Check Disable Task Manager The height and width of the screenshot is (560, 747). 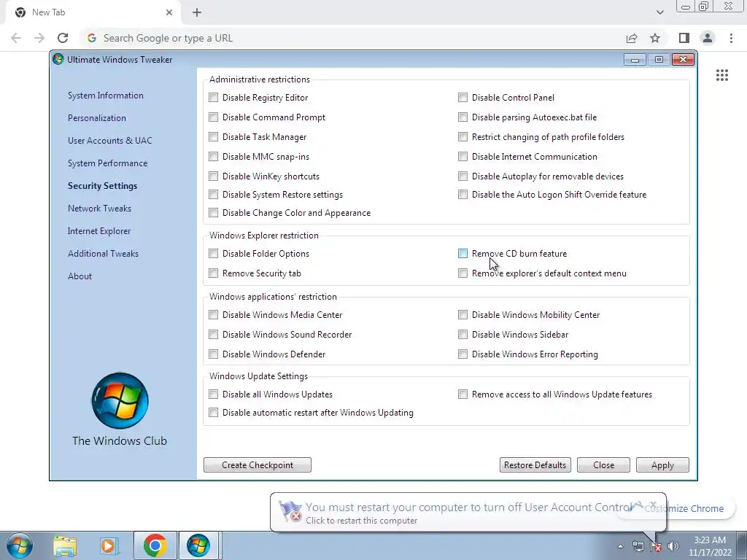(214, 137)
